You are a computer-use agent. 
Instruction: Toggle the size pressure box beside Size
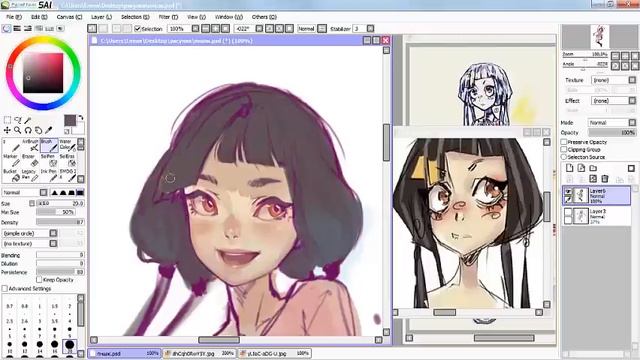click(32, 203)
